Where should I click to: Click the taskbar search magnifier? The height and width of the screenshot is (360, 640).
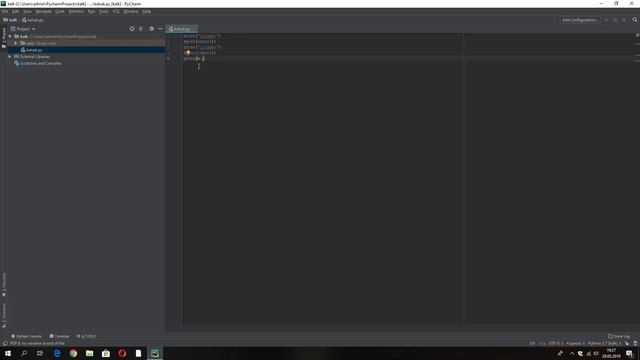pos(24,353)
